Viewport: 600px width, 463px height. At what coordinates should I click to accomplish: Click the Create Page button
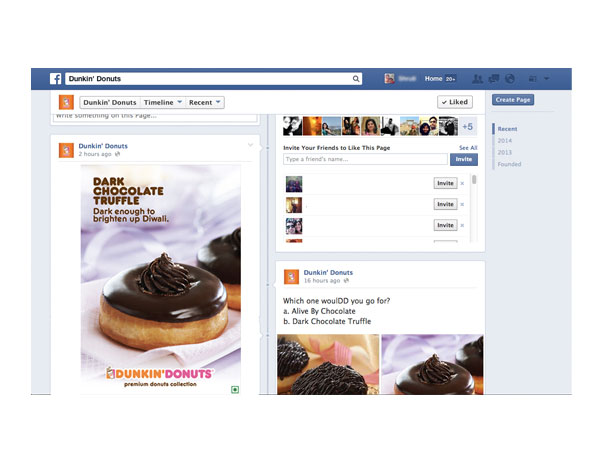point(513,100)
